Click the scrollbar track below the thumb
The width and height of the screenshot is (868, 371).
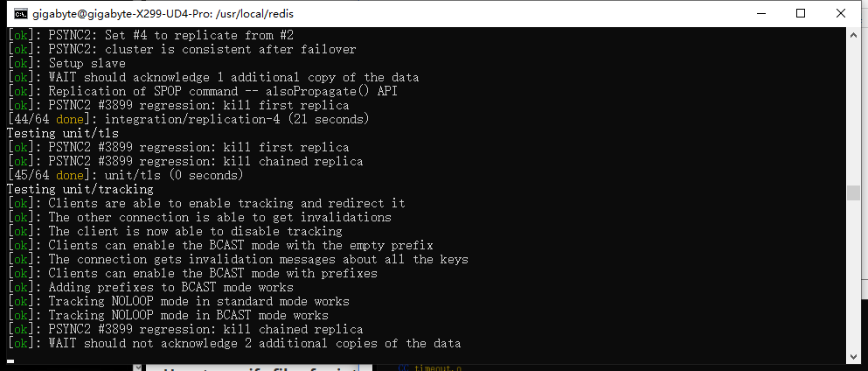[x=853, y=280]
